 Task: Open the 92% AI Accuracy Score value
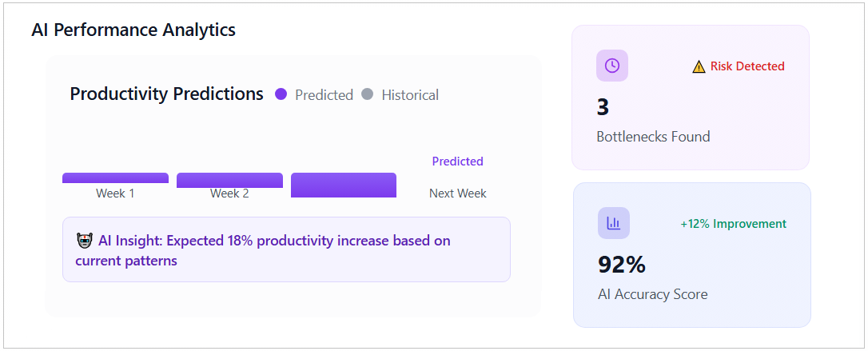622,265
